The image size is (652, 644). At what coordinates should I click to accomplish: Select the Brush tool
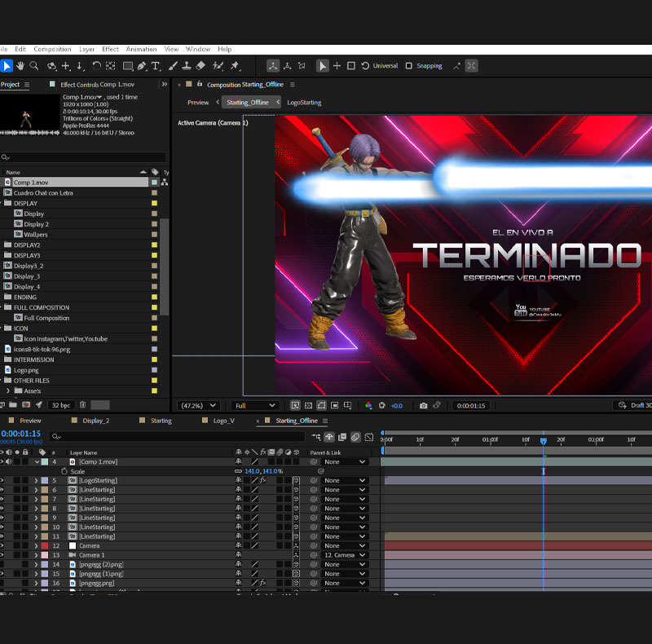click(173, 66)
